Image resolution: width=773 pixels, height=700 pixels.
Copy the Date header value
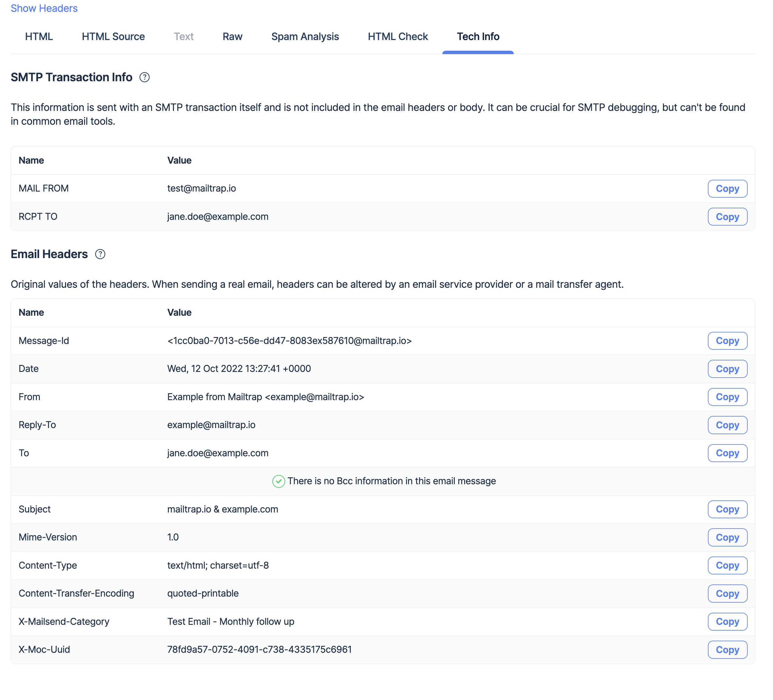(x=727, y=369)
